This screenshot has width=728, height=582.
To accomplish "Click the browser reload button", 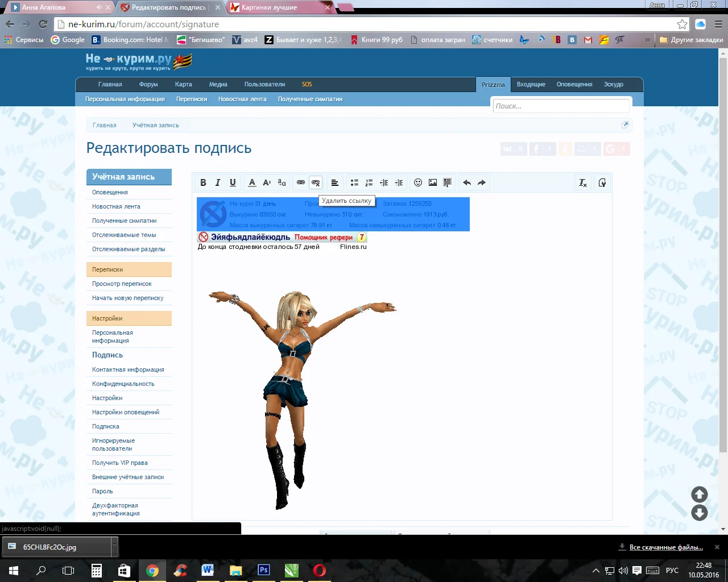I will [x=43, y=24].
